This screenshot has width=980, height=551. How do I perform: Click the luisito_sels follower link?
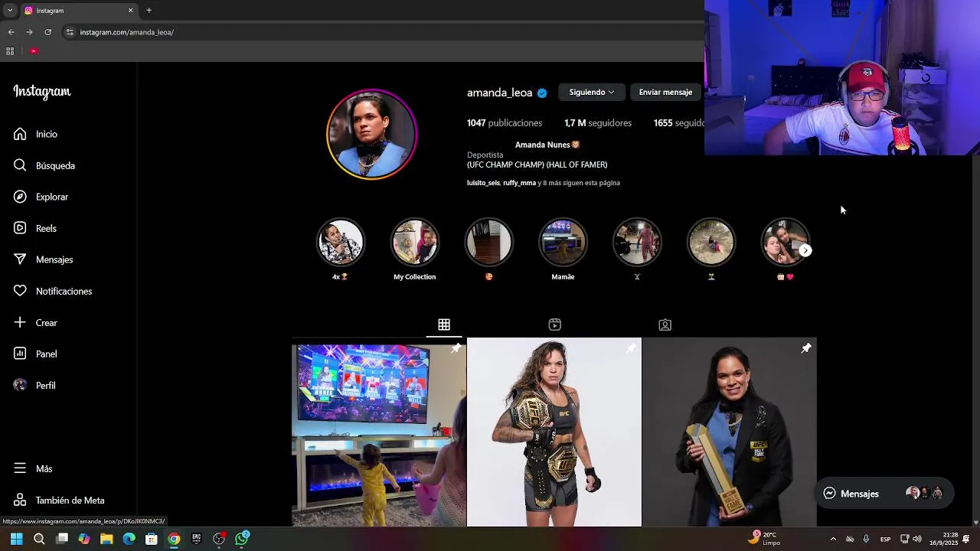(x=483, y=183)
